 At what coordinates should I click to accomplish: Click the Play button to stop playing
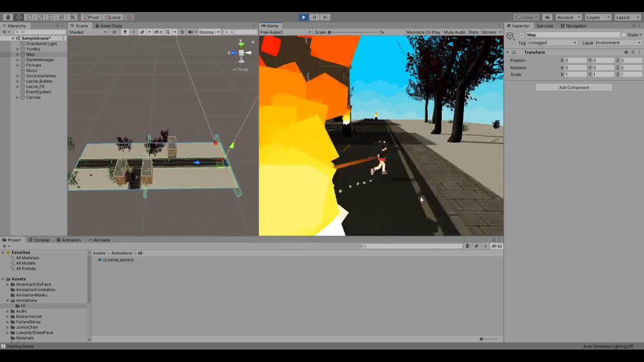click(x=303, y=17)
